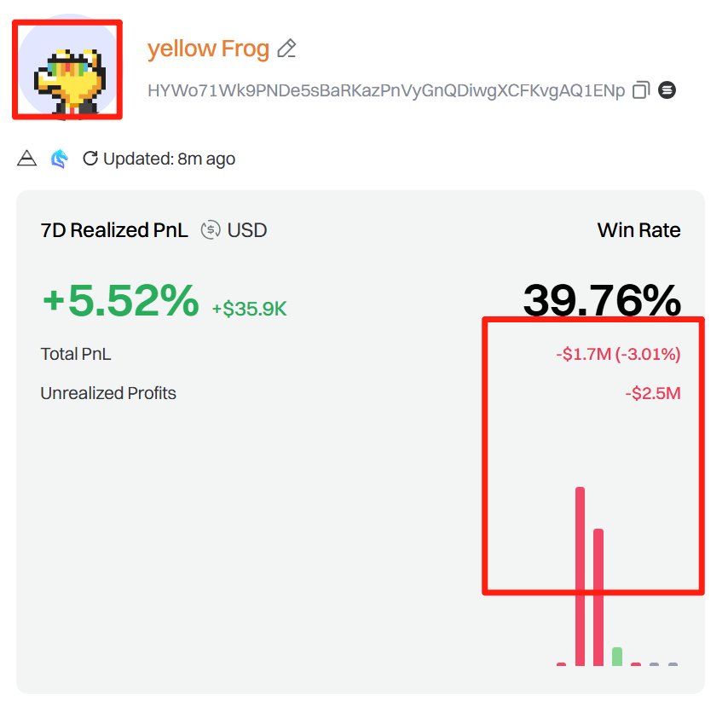Viewport: 728px width, 718px height.
Task: Toggle PnL currency via the USD label
Action: point(246,230)
